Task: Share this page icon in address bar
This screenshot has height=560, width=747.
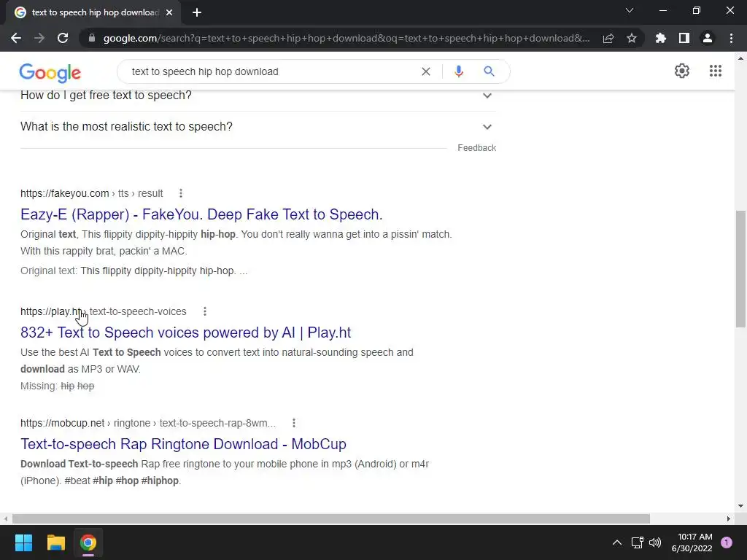Action: 608,38
